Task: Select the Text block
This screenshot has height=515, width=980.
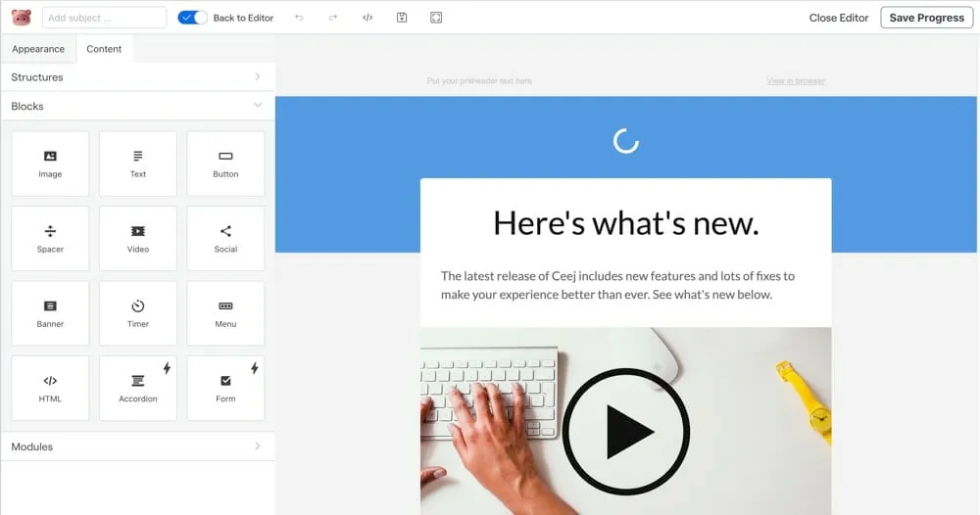Action: (x=138, y=164)
